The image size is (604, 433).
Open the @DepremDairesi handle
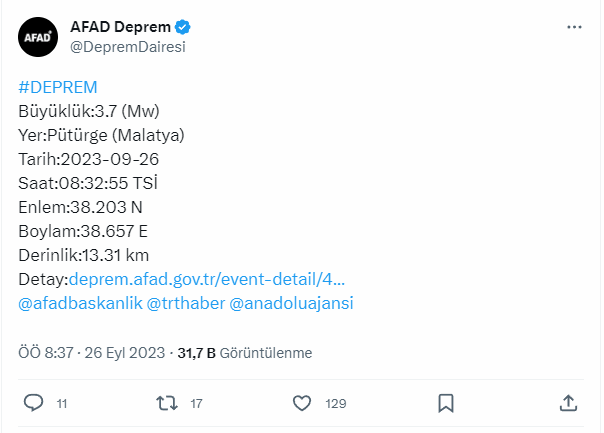click(128, 47)
